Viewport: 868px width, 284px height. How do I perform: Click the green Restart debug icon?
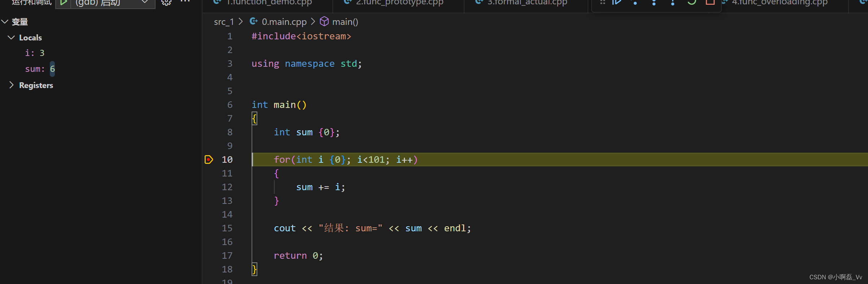click(x=692, y=2)
